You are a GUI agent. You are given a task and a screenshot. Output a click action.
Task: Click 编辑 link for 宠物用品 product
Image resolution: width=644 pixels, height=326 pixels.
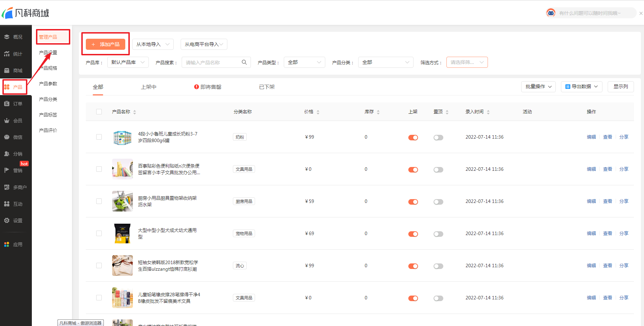[591, 233]
